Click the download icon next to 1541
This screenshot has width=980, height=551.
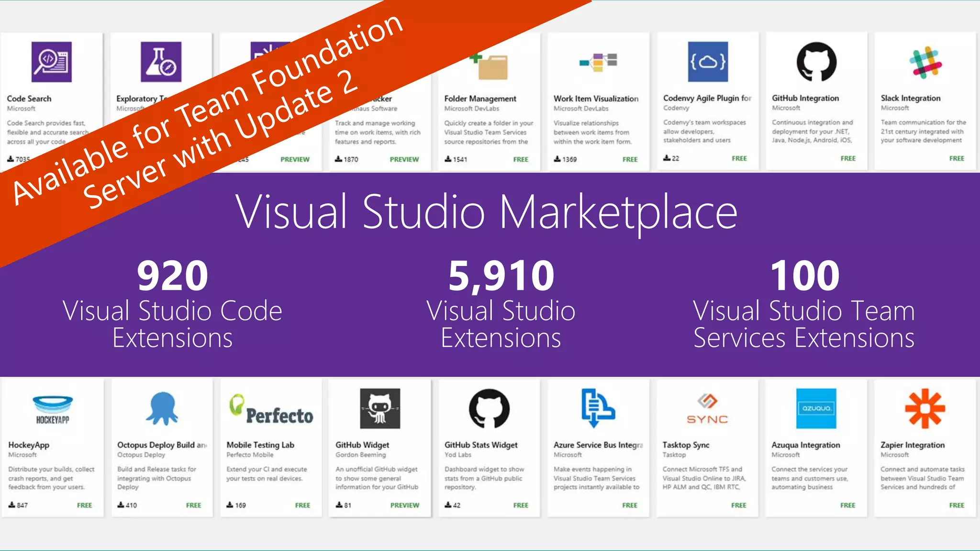448,159
